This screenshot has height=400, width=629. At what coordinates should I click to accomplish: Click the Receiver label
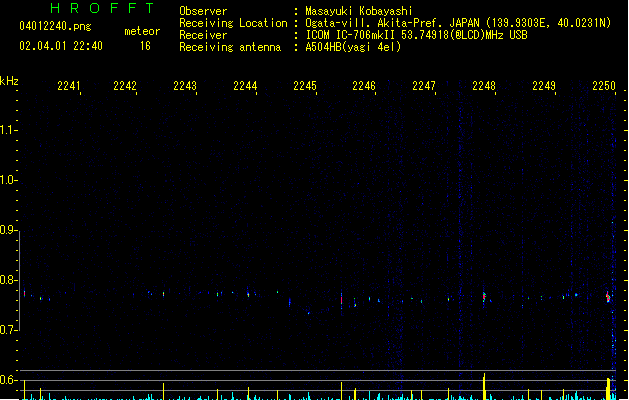point(203,35)
